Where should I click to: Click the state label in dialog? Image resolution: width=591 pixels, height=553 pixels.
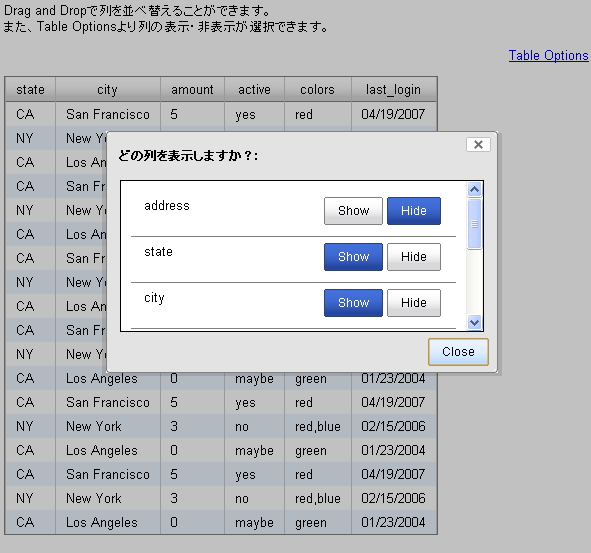158,252
